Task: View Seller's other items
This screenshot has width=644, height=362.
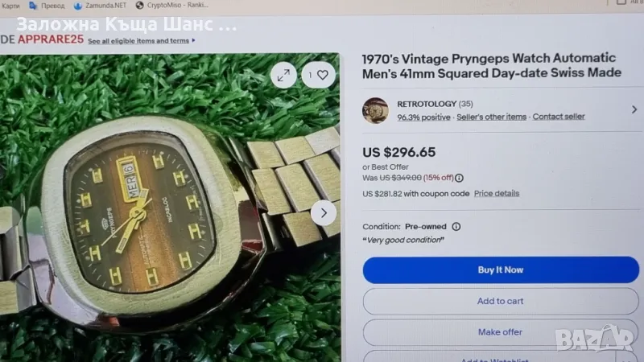Action: pos(491,117)
